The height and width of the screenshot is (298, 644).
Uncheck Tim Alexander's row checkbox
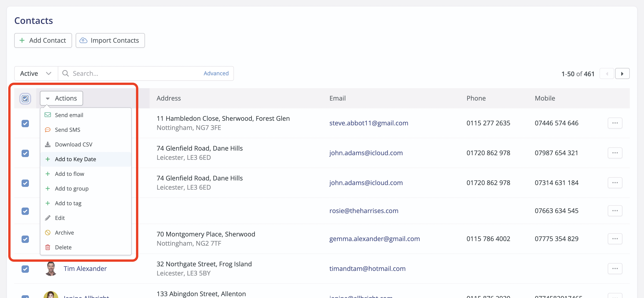25,269
